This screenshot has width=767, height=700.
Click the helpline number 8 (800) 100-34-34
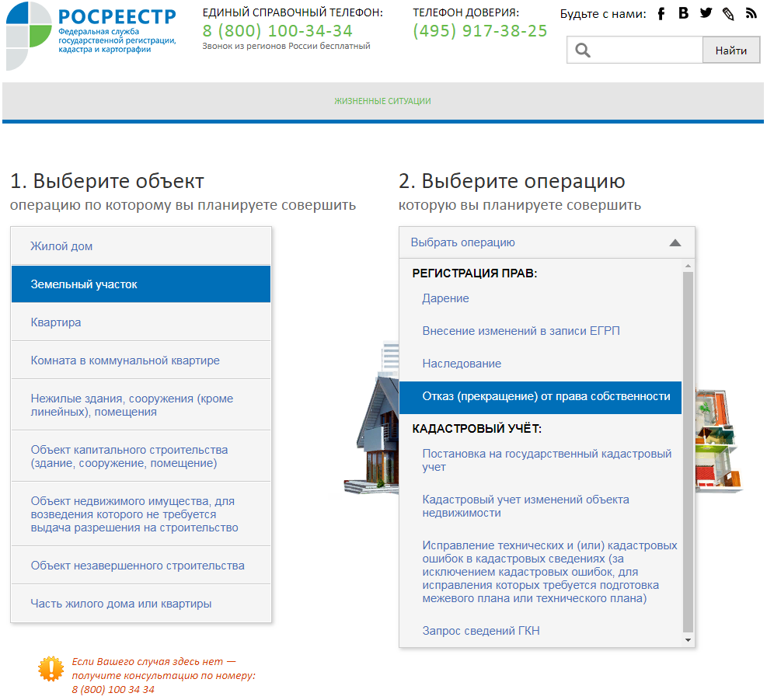pyautogui.click(x=277, y=31)
